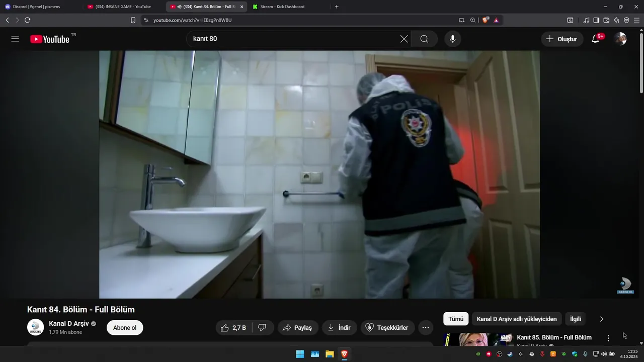
Task: Click the browser address bar URL
Action: point(193,20)
